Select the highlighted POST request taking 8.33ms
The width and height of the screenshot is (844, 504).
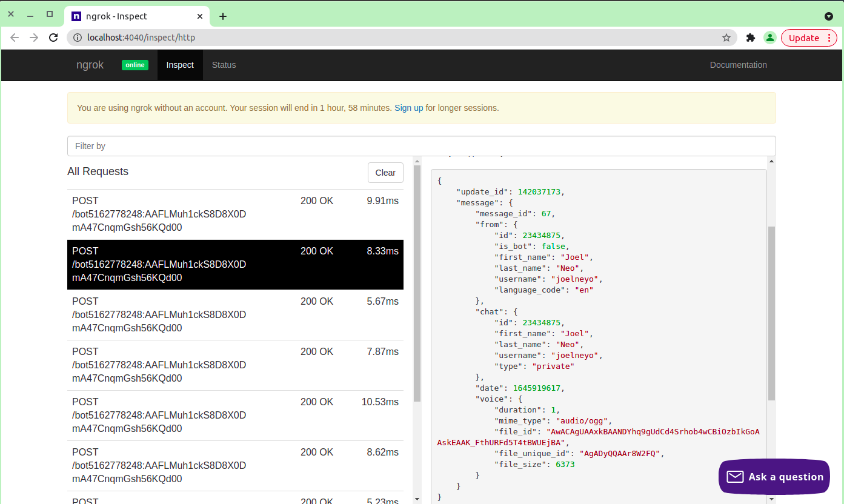tap(235, 265)
